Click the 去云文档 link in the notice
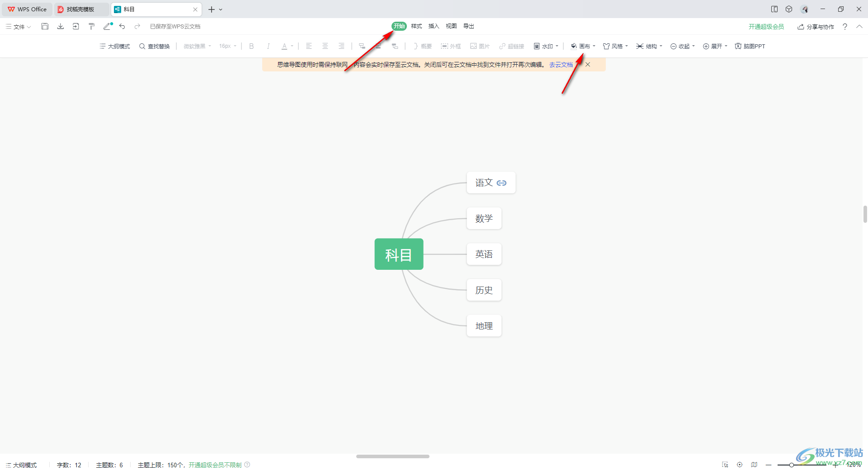 pos(561,65)
